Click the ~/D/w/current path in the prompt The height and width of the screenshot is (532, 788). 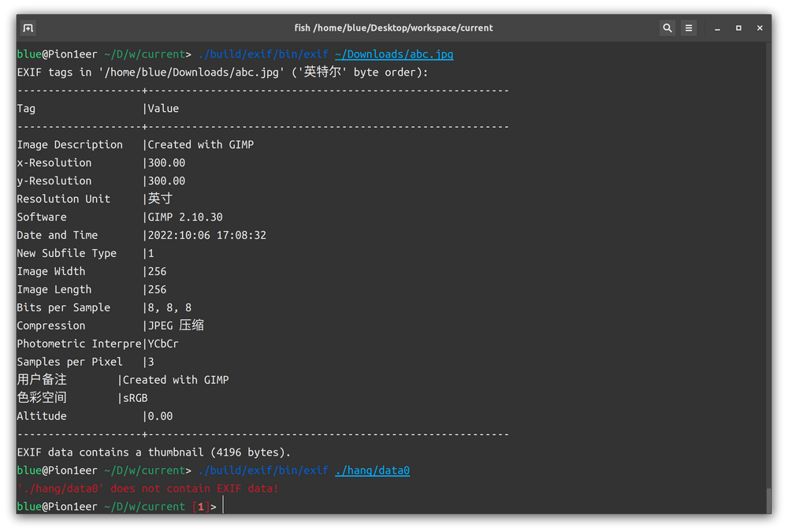coord(144,54)
